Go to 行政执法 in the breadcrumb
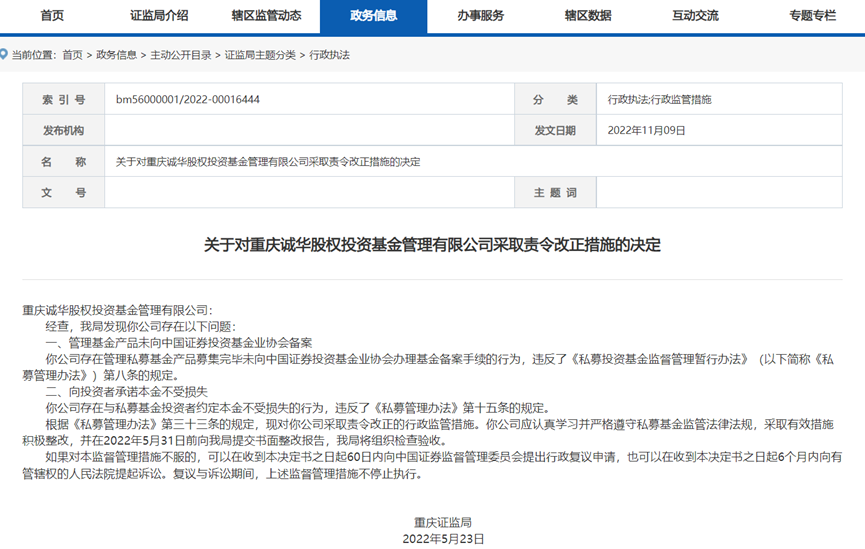 coord(329,55)
